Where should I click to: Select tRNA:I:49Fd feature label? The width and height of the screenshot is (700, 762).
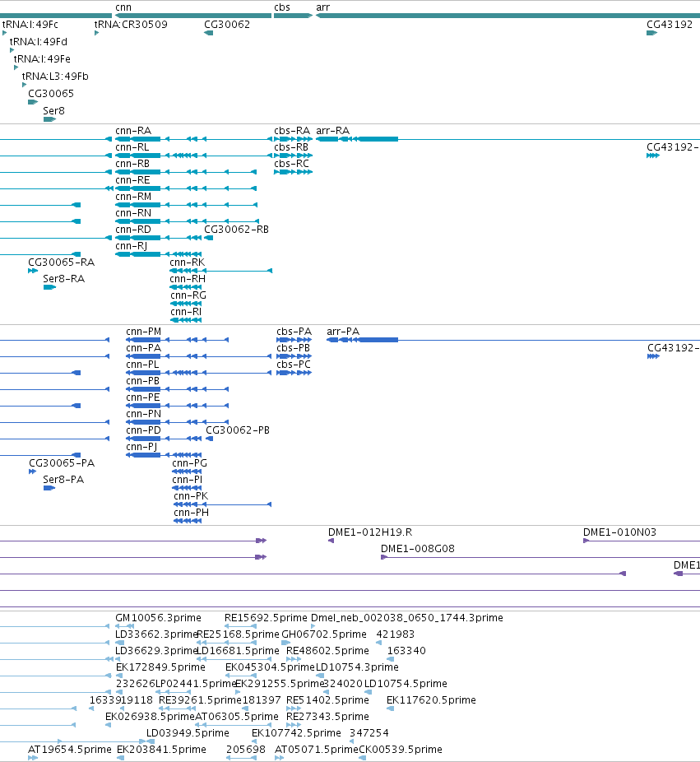39,42
